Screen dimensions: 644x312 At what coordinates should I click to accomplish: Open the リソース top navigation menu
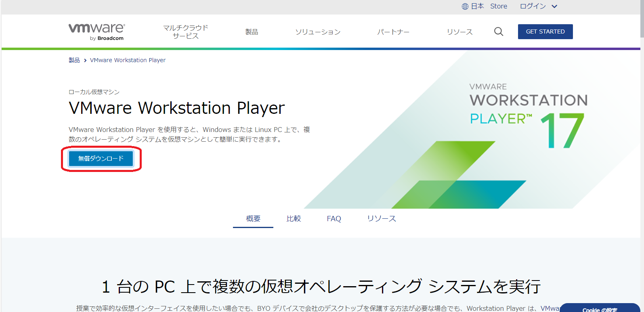tap(459, 32)
